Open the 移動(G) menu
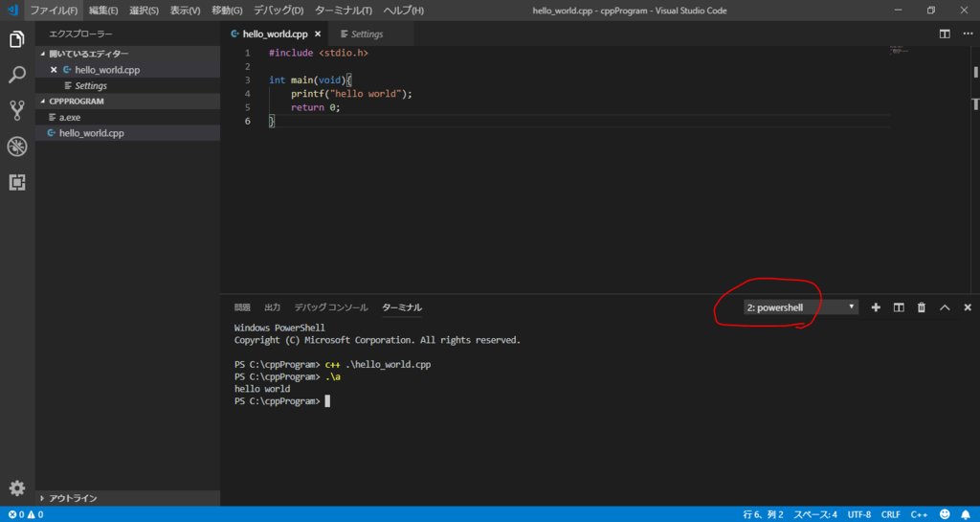980x522 pixels. click(227, 11)
